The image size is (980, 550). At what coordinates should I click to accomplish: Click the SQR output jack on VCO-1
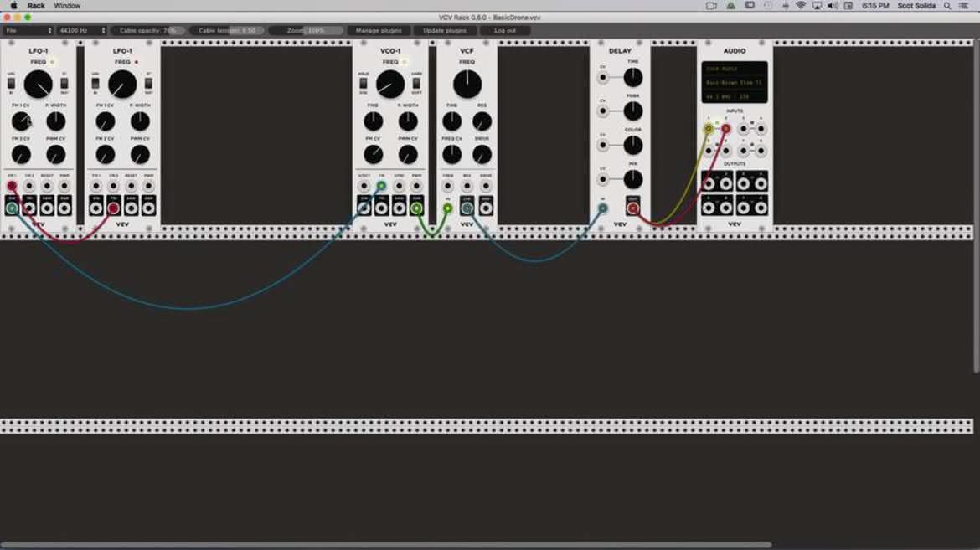(x=416, y=208)
